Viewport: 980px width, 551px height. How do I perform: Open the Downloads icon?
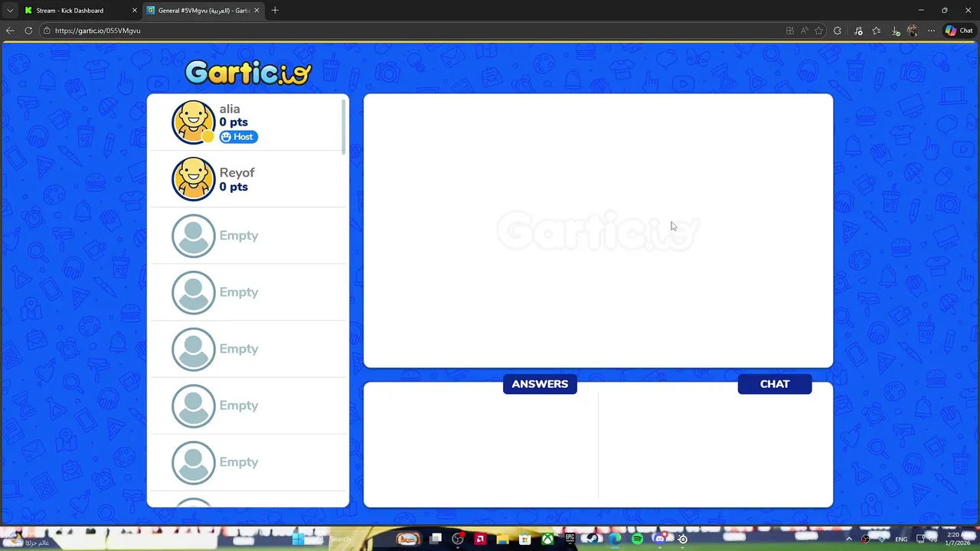(x=896, y=31)
